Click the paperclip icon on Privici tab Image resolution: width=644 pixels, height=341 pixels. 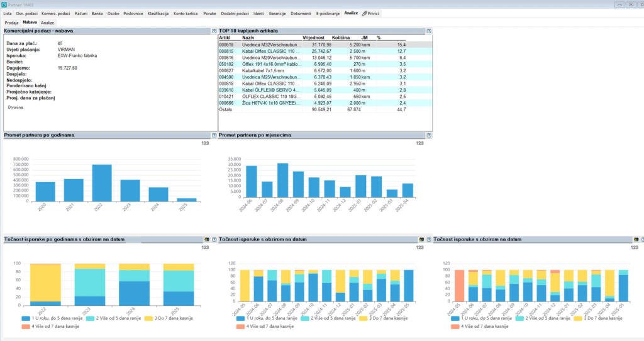pos(365,13)
